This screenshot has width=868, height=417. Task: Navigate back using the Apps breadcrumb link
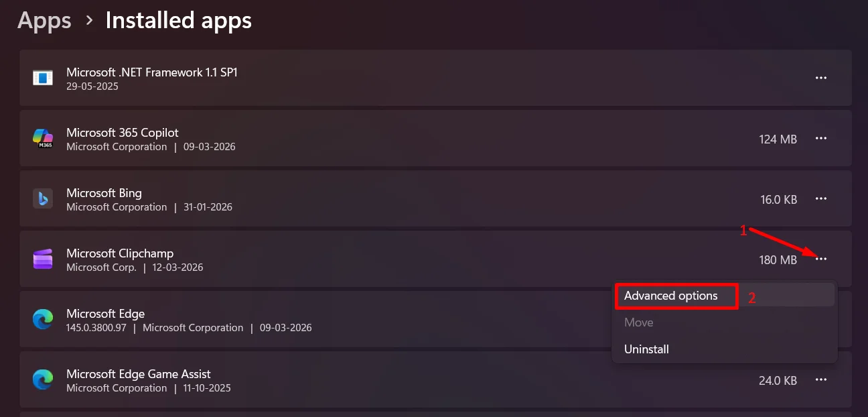(x=44, y=20)
